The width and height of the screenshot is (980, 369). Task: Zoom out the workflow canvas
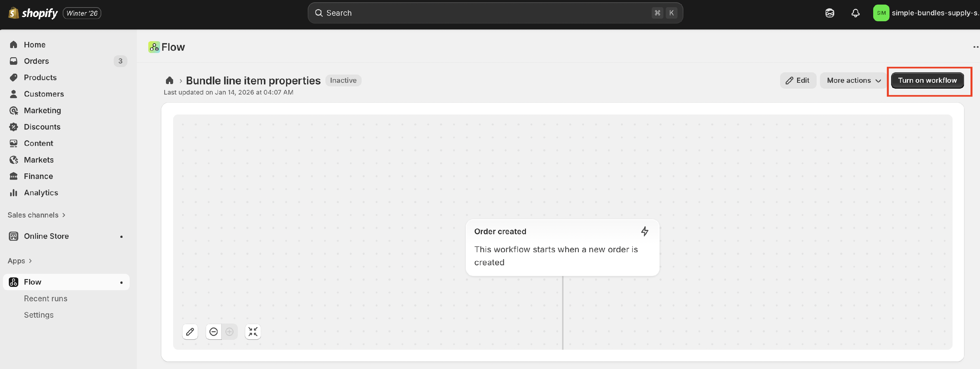click(x=214, y=332)
